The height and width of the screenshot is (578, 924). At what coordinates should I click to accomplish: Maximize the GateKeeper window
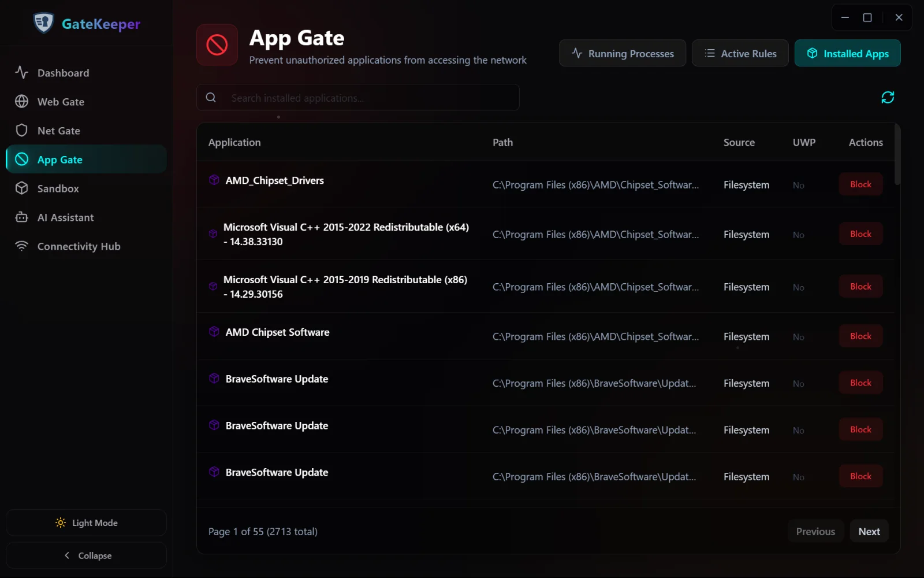coord(867,17)
